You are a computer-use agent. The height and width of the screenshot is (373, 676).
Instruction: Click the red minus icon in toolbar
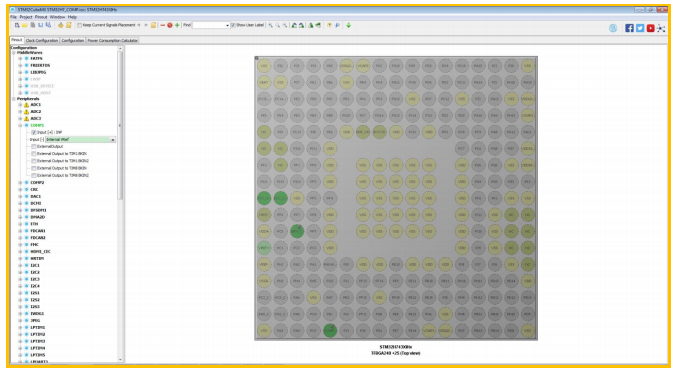point(163,25)
